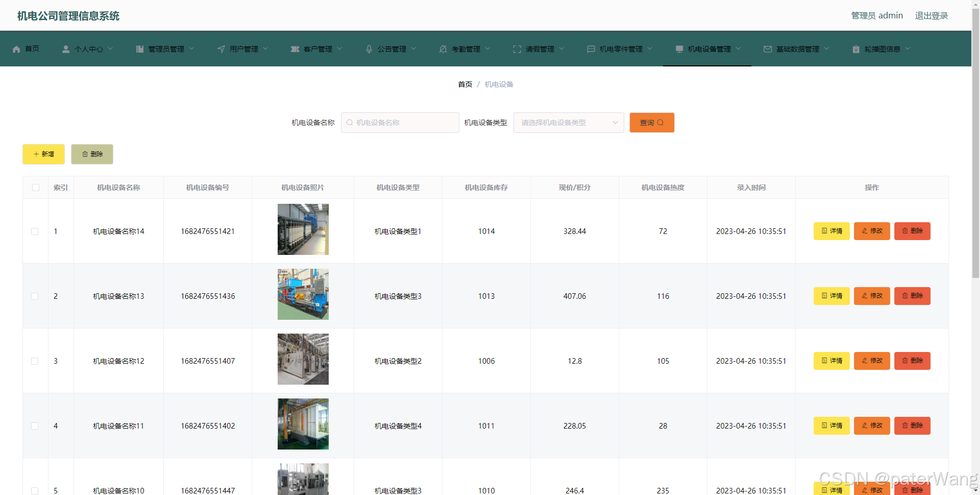
Task: Expand the 轮播图信息 menu chevron
Action: [x=908, y=49]
